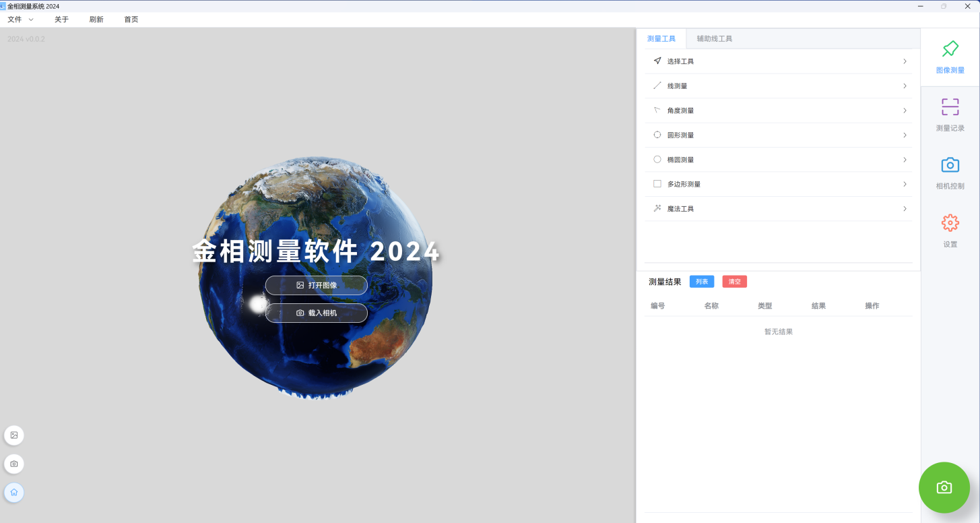Click the home floating button at bottom left
Viewport: 980px width, 523px height.
14,492
